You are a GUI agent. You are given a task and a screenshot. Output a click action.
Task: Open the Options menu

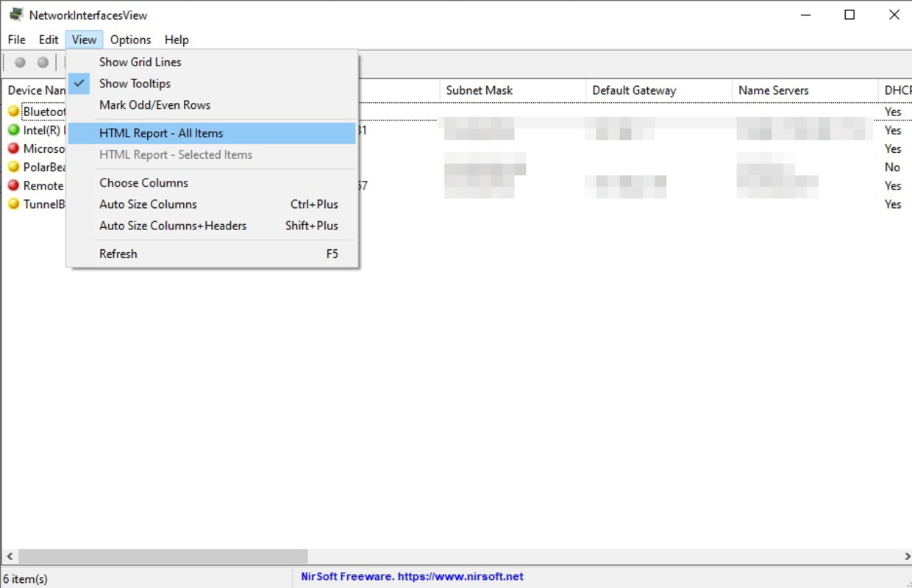coord(130,40)
